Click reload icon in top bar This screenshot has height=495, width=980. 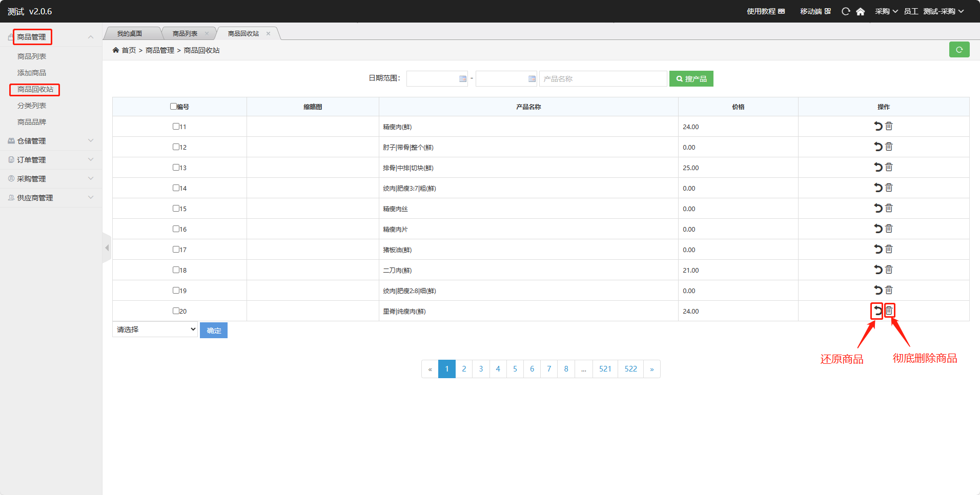pyautogui.click(x=846, y=11)
